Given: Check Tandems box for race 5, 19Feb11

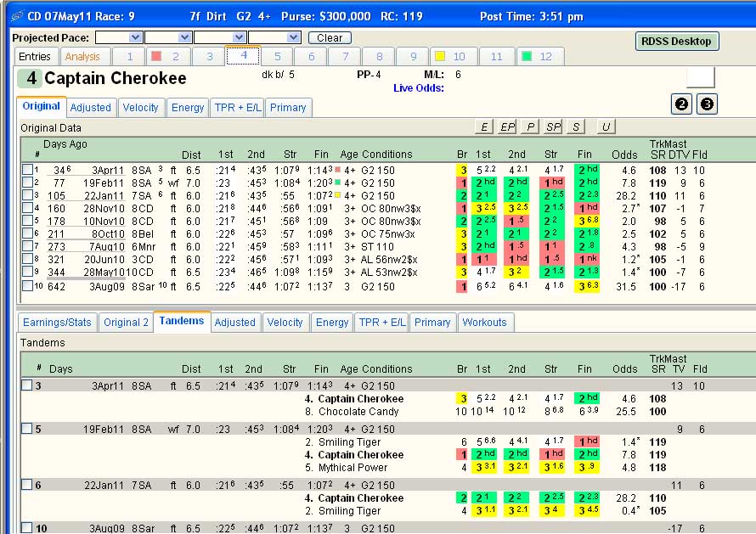Looking at the screenshot, I should click(x=27, y=429).
